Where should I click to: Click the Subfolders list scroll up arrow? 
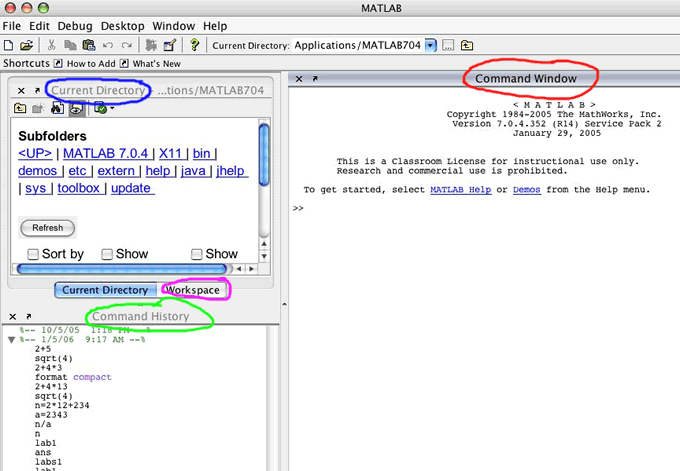264,244
